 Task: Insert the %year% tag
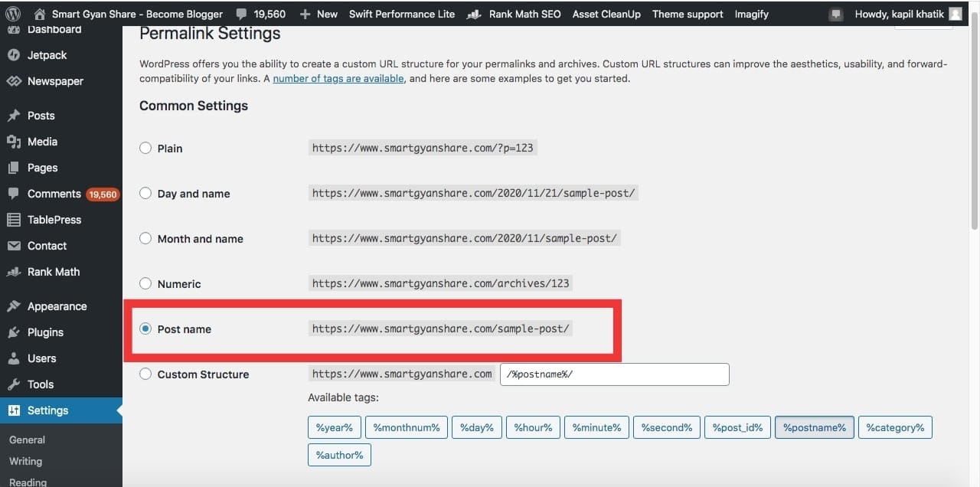tap(334, 427)
